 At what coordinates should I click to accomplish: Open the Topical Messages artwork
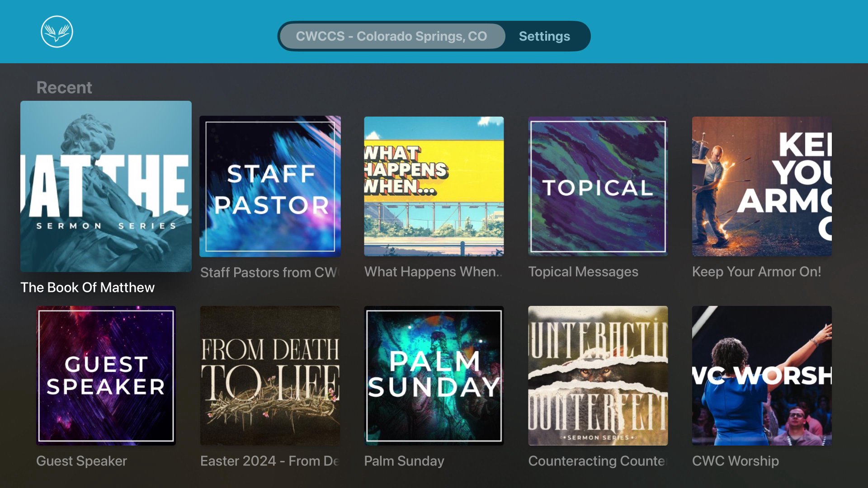coord(598,186)
